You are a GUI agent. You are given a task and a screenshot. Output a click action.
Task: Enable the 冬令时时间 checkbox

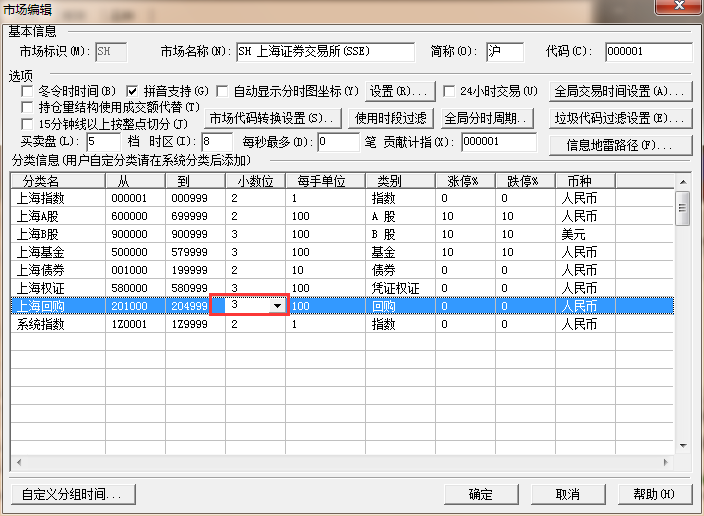click(28, 92)
